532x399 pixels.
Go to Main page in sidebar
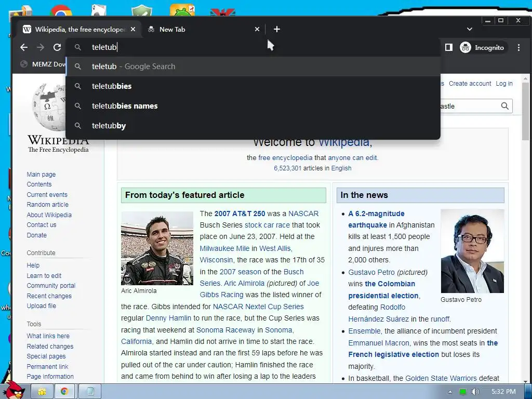(41, 175)
